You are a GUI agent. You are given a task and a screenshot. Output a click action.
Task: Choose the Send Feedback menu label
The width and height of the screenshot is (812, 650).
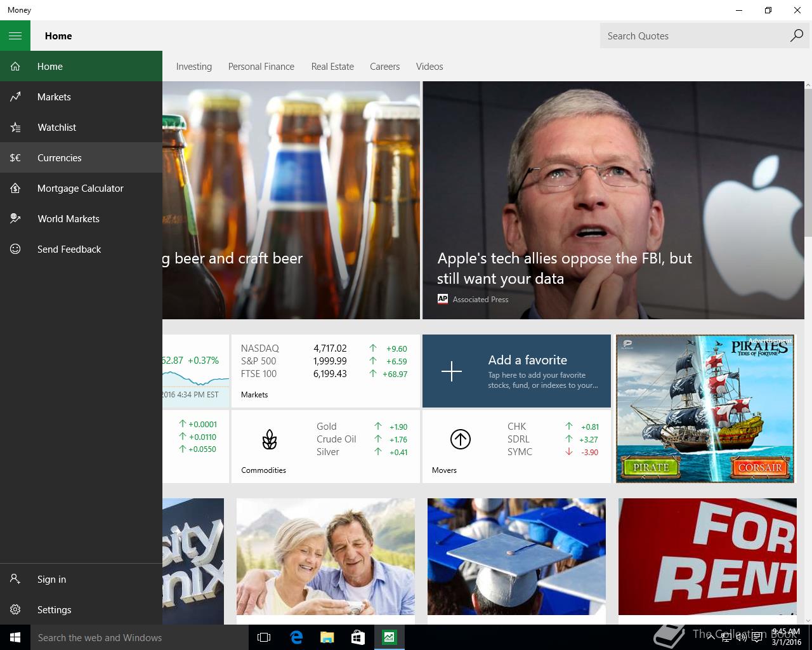pyautogui.click(x=69, y=249)
